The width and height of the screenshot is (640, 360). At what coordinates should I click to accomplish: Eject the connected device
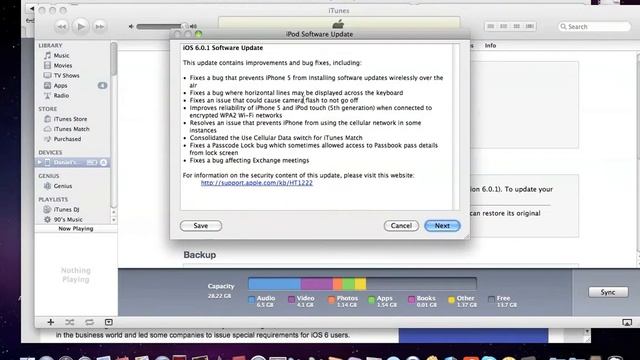pos(104,162)
